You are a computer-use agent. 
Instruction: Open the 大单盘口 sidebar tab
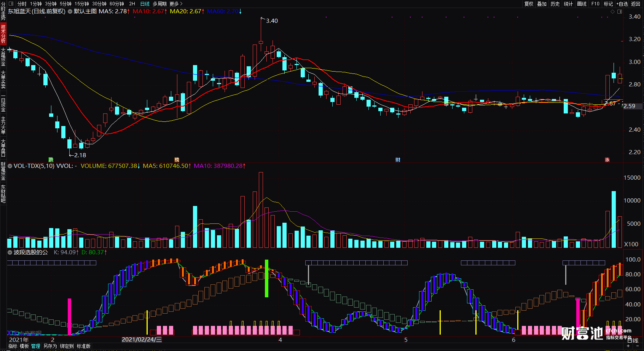tap(3, 148)
